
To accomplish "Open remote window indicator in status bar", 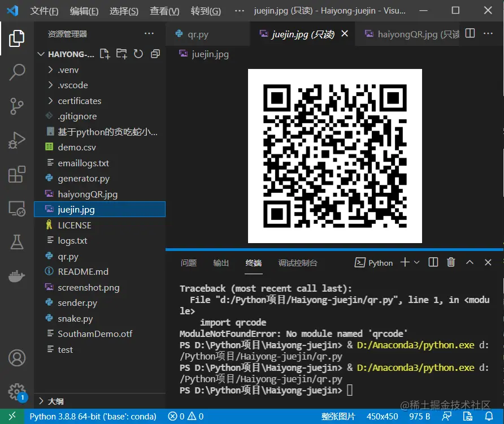I will 12,416.
